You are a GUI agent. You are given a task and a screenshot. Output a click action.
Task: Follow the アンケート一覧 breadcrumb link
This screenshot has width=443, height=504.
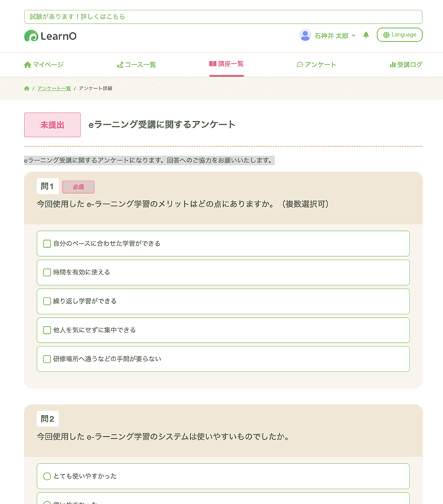point(54,89)
